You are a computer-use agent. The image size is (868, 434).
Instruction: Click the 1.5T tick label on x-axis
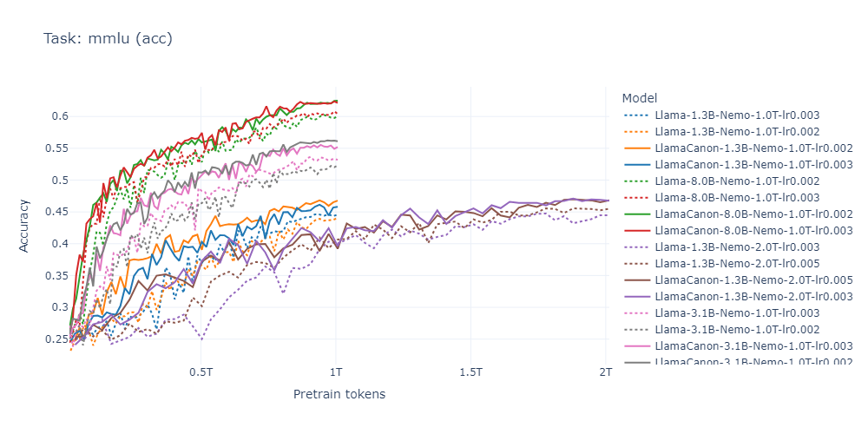click(470, 372)
